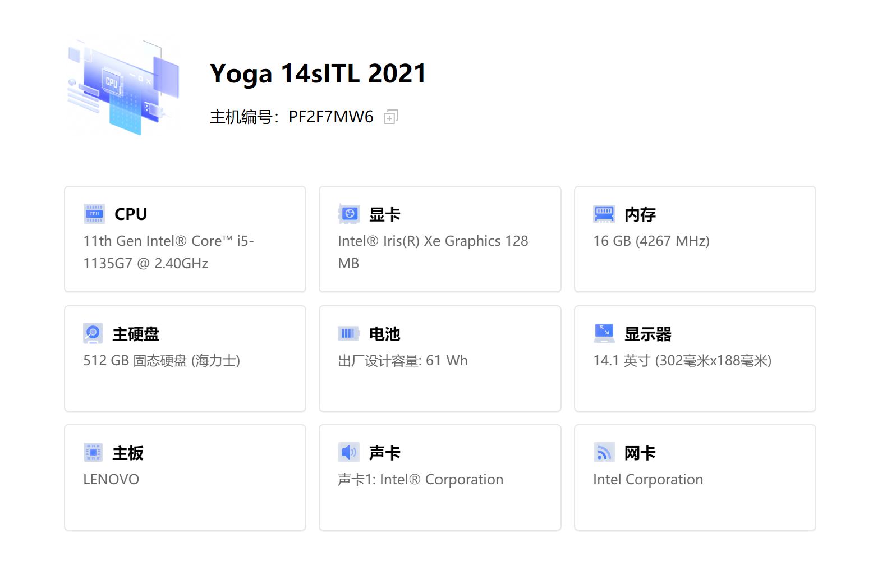The image size is (873, 588).
Task: Open CPU details for i5-1135G7
Action: point(168,251)
